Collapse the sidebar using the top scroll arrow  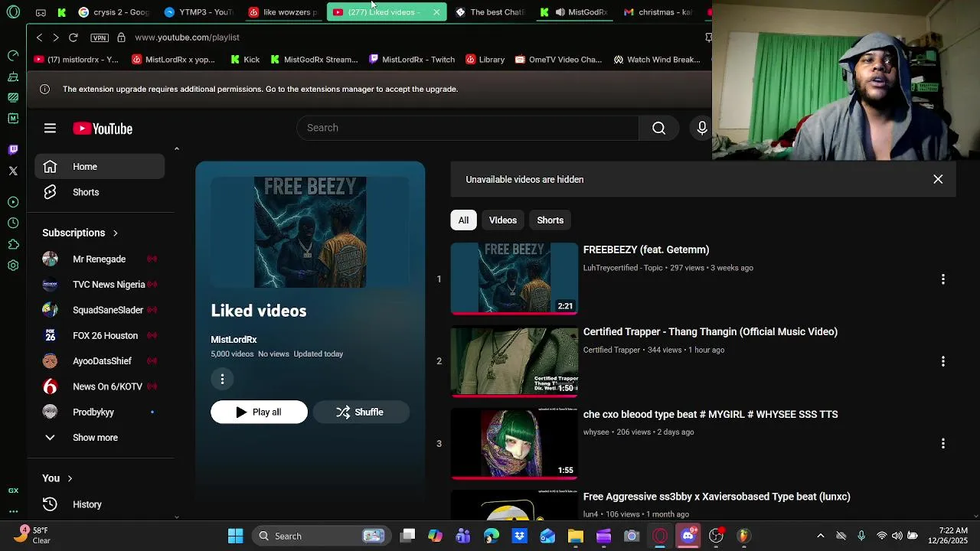tap(177, 148)
